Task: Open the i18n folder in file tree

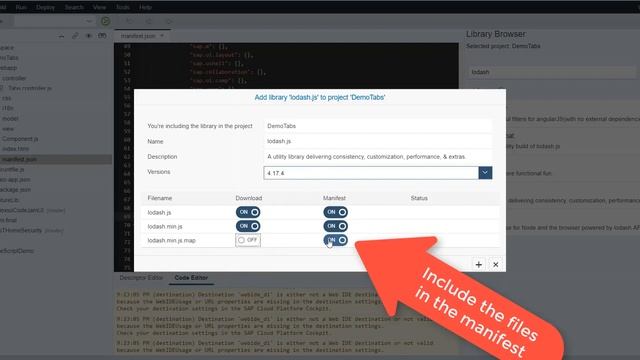Action: tap(7, 108)
